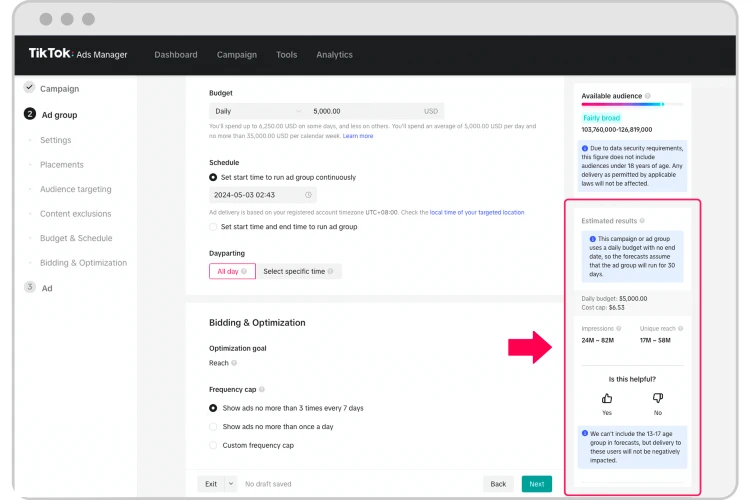Select run ad group continuously option

click(213, 177)
